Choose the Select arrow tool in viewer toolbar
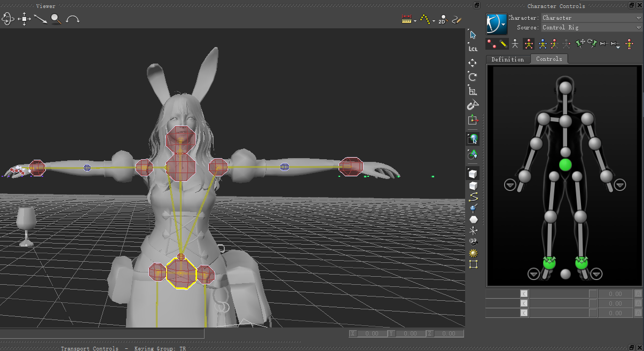Screen dimensions: 644x351 (473, 35)
